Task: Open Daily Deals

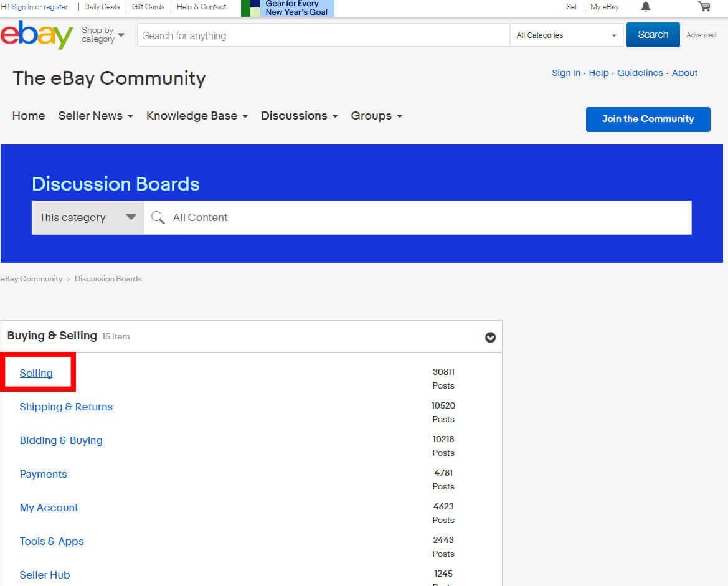Action: click(102, 7)
